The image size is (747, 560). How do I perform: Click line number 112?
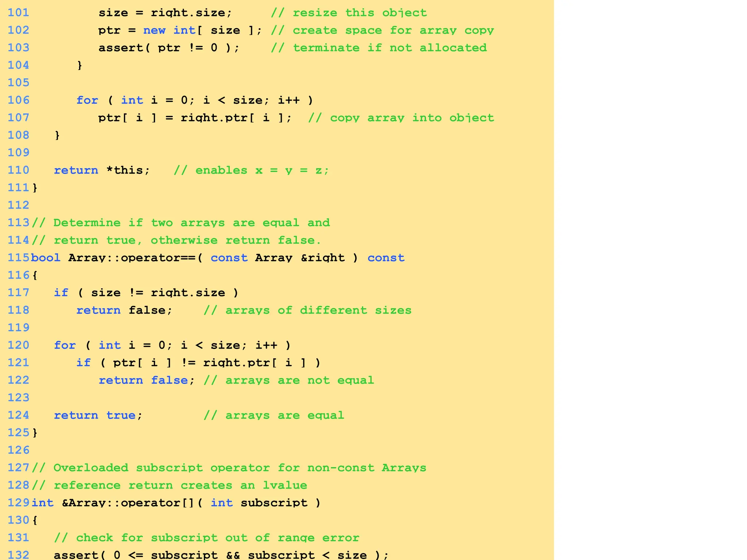pos(19,205)
